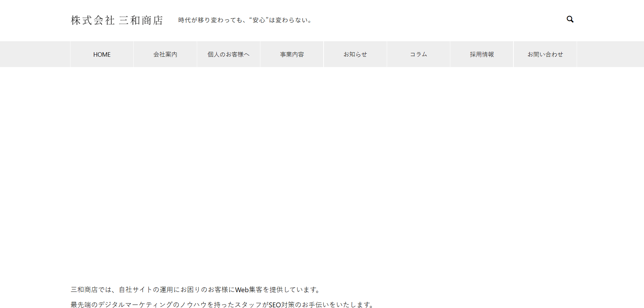Open the 事業内容 menu item

coord(292,54)
